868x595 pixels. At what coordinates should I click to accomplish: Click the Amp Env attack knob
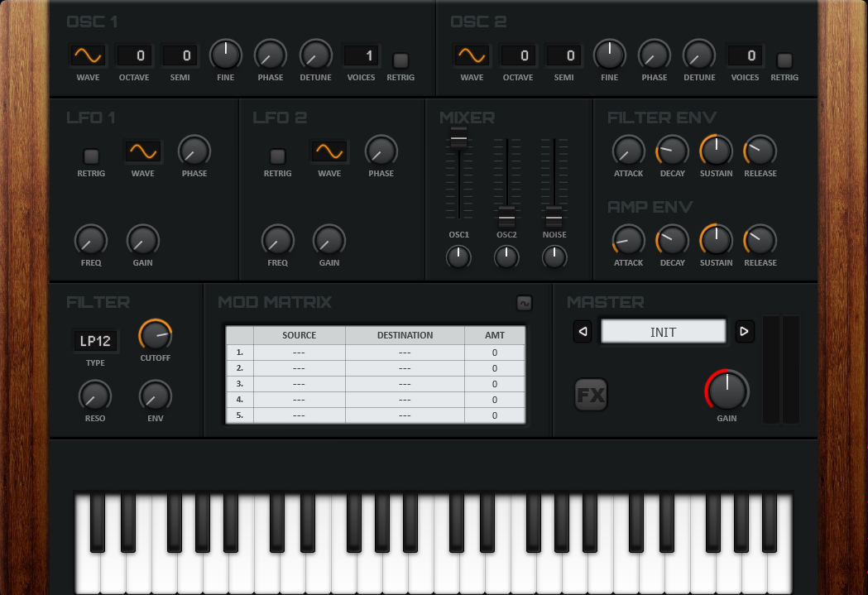pyautogui.click(x=628, y=241)
